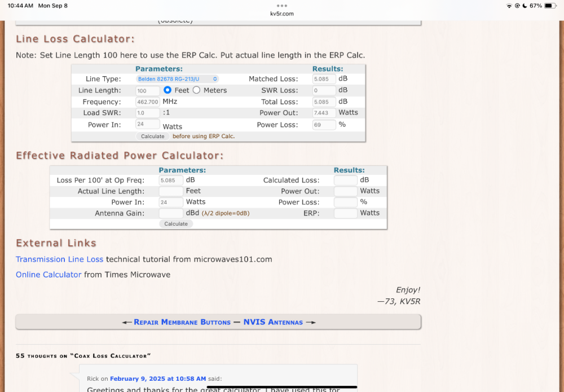Open the Line Type dropdown
This screenshot has width=564, height=392.
tap(178, 79)
